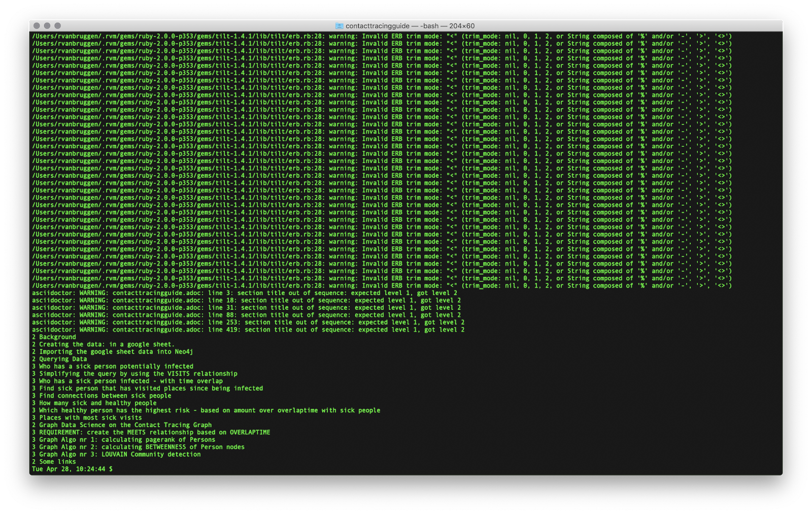Zoom the terminal window with the third title-bar button
The width and height of the screenshot is (812, 514).
[58, 25]
